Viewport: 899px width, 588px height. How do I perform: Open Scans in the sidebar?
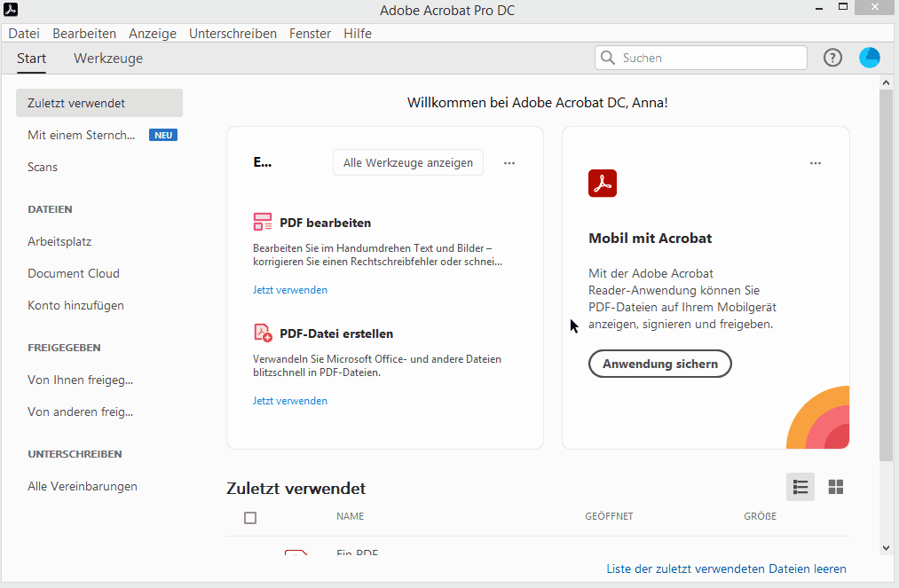pos(43,168)
